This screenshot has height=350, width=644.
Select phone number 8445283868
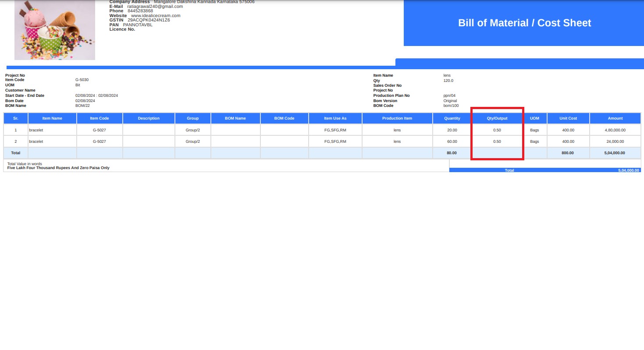tap(140, 11)
